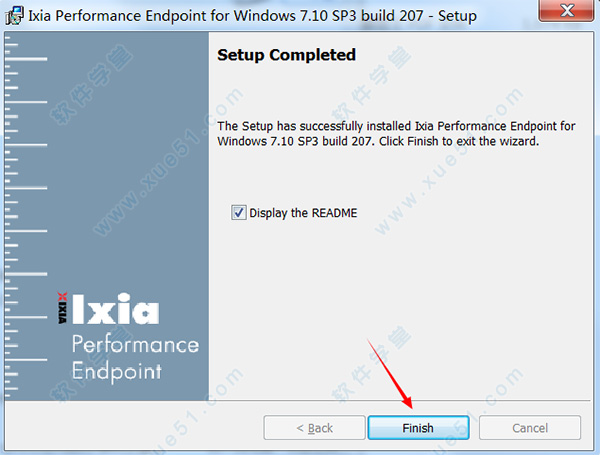Click the installer icon in the title bar
This screenshot has width=600, height=455.
15,15
